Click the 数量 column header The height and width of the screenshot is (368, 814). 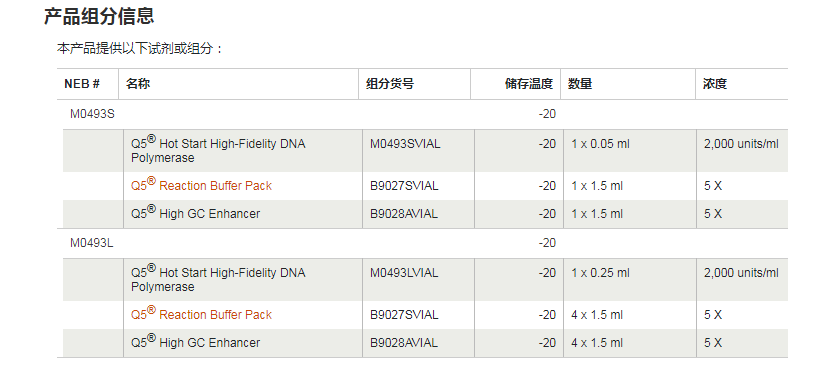(580, 84)
